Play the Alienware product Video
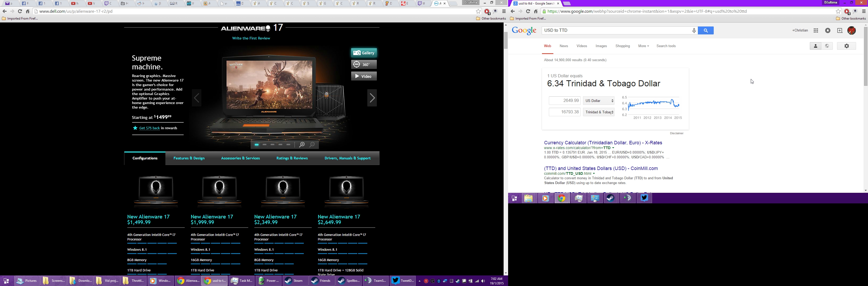868x286 pixels. (364, 77)
